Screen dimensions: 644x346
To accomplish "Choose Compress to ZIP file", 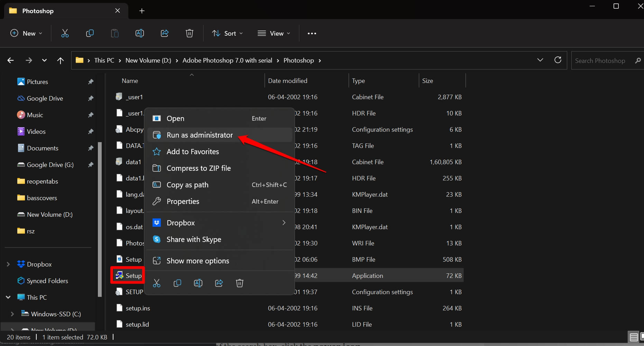I will point(220,168).
